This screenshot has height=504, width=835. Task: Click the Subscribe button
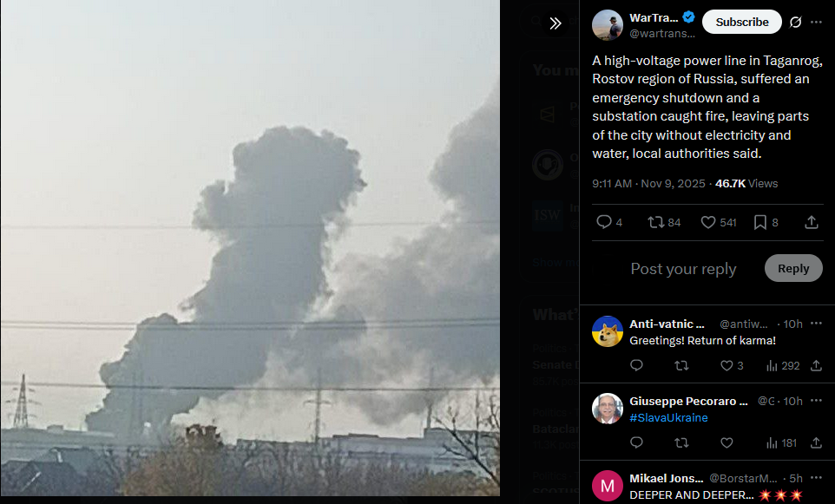coord(742,23)
